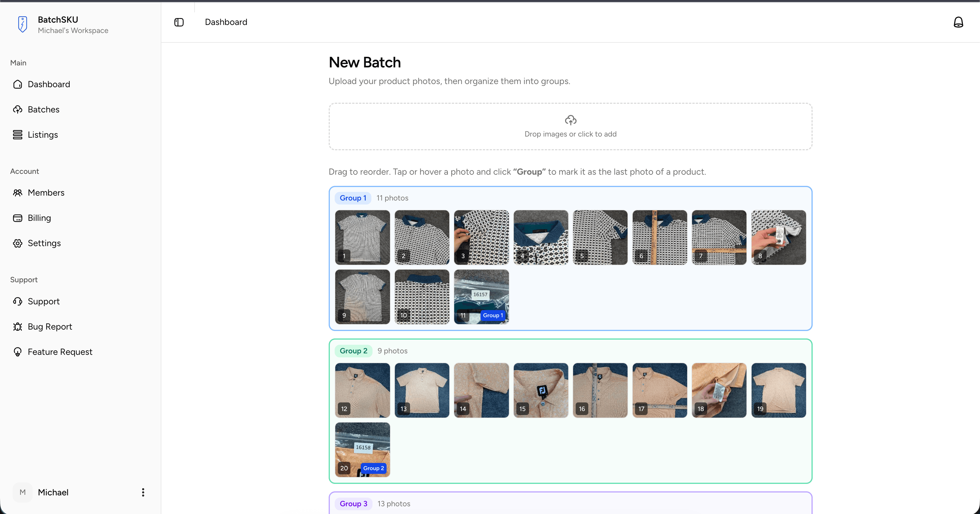
Task: Open Michael's account options menu
Action: (x=143, y=492)
